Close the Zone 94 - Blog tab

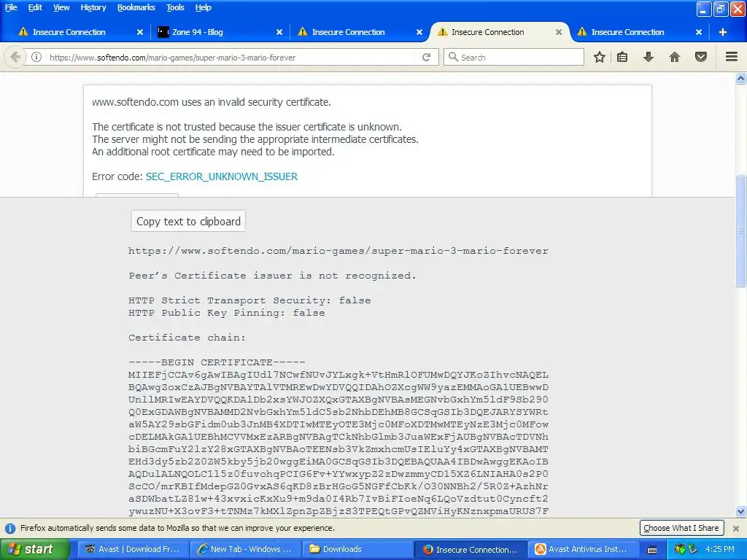pyautogui.click(x=279, y=32)
